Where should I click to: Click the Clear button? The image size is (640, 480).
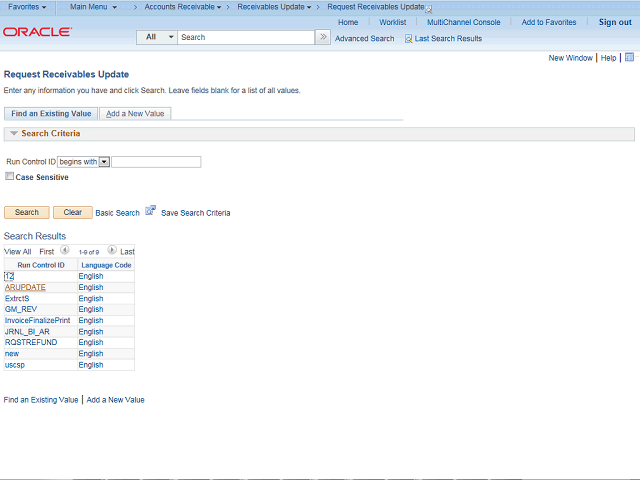pyautogui.click(x=73, y=212)
